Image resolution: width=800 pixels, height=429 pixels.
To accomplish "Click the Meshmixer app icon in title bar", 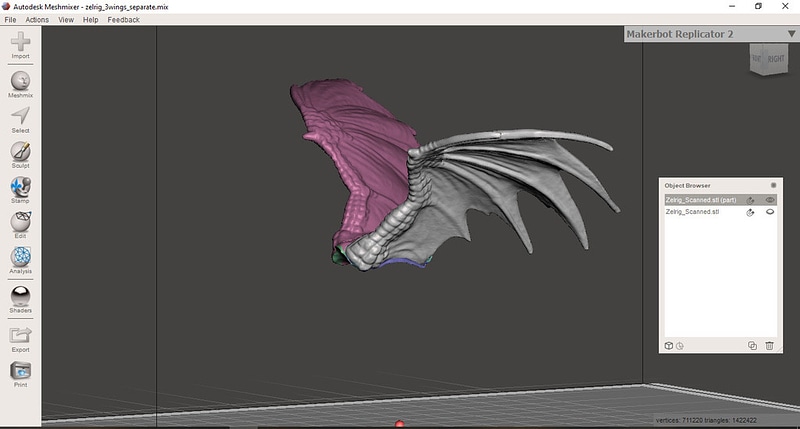I will click(6, 6).
